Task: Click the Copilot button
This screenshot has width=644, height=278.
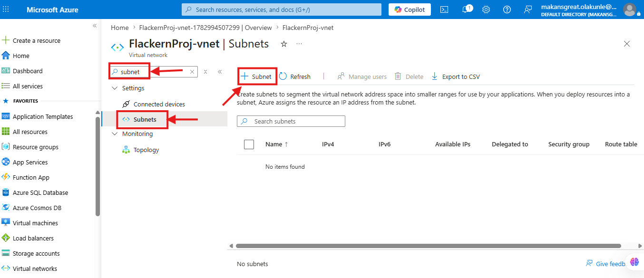Action: pyautogui.click(x=410, y=10)
